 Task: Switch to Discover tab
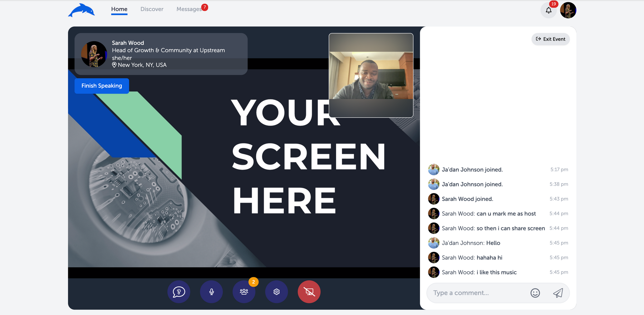point(152,9)
